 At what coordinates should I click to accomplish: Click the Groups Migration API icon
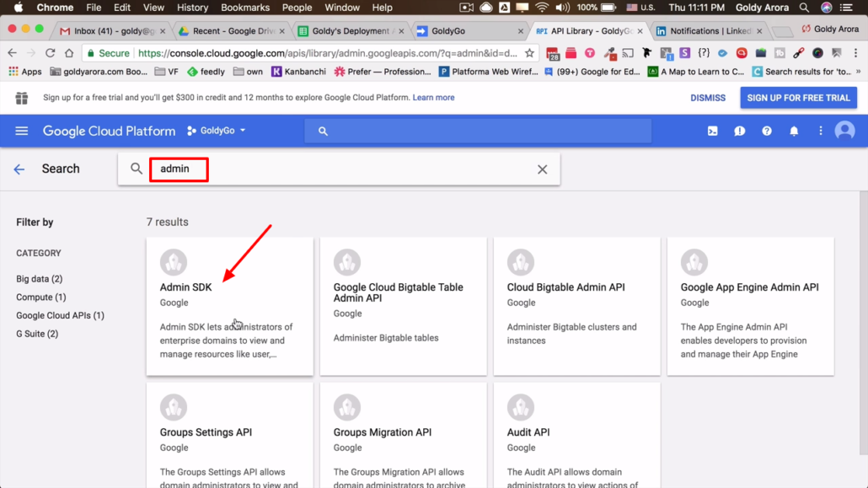[347, 407]
